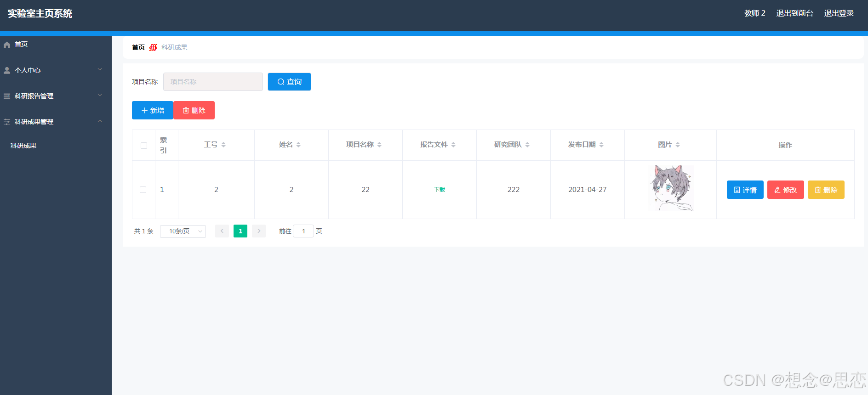The image size is (868, 395).
Task: Click the sliders icon beside 科研成果管理
Action: (x=7, y=122)
